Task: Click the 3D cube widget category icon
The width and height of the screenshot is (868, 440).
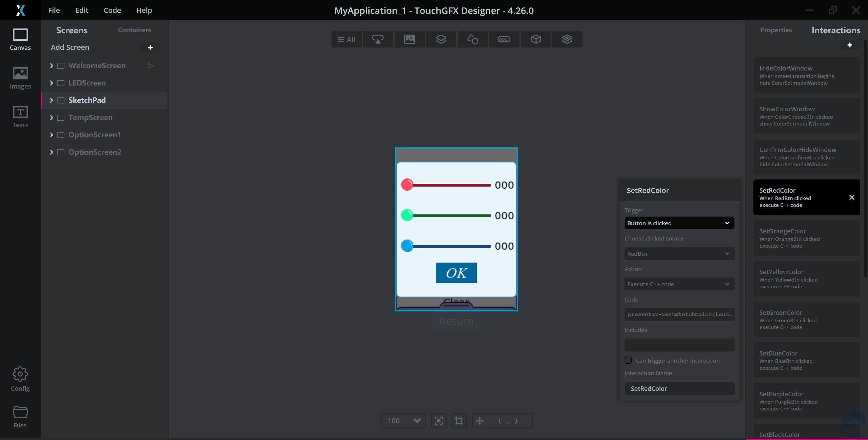Action: click(536, 39)
